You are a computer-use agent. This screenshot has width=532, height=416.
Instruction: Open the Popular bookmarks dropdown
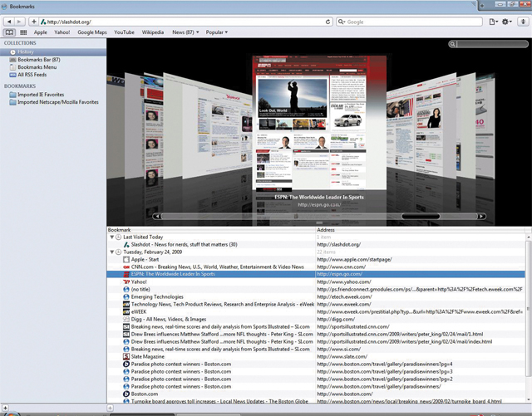[x=216, y=32]
